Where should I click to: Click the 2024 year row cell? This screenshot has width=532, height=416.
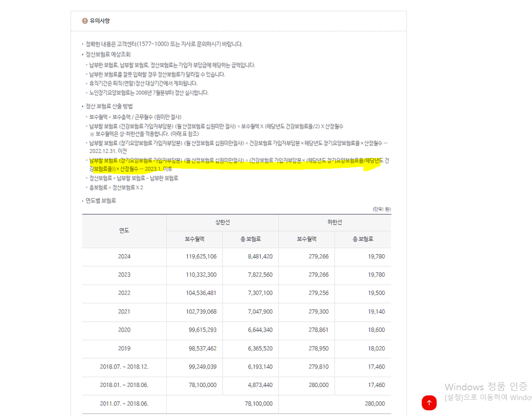(124, 256)
